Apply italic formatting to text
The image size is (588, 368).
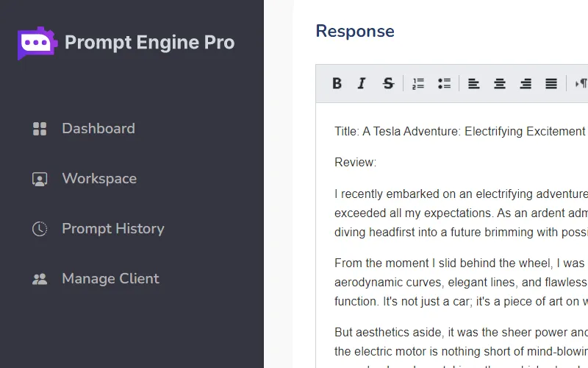click(362, 84)
